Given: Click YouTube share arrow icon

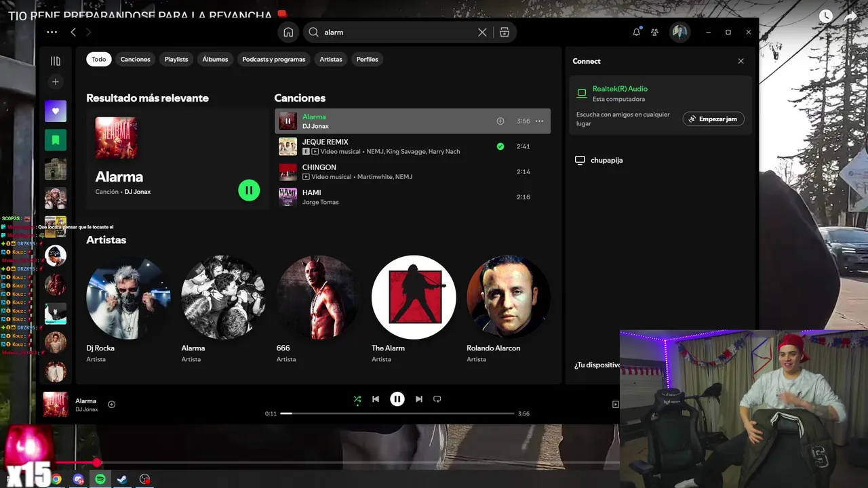Looking at the screenshot, I should click(852, 16).
